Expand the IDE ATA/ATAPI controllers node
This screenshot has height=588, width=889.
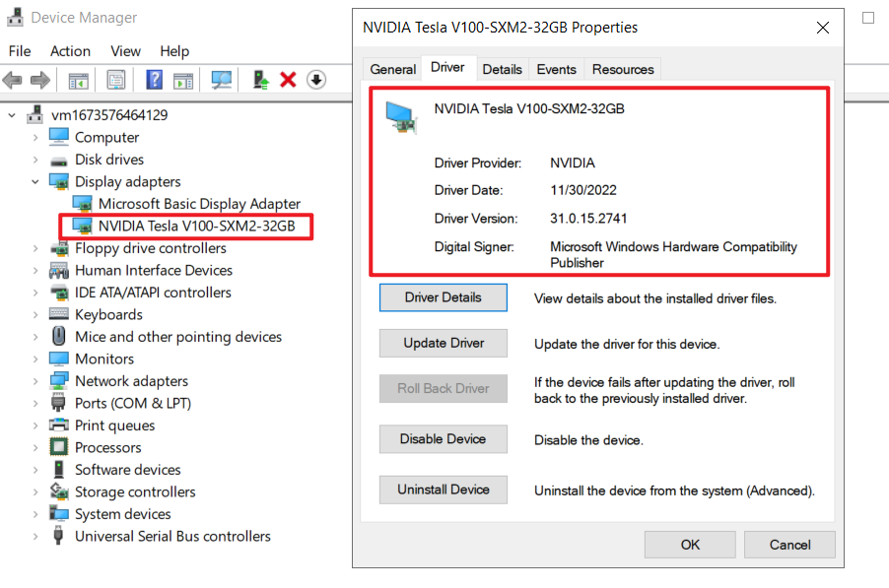35,293
